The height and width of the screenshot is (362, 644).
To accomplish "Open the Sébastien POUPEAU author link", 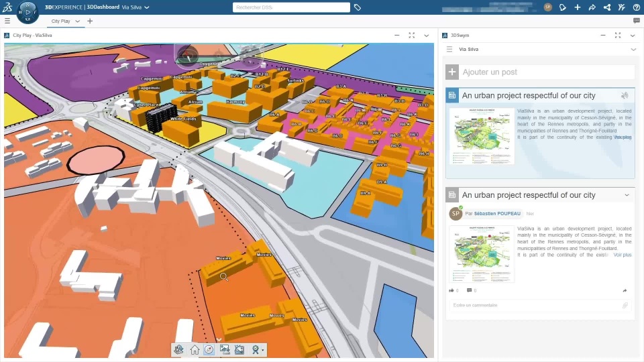I will (x=497, y=213).
